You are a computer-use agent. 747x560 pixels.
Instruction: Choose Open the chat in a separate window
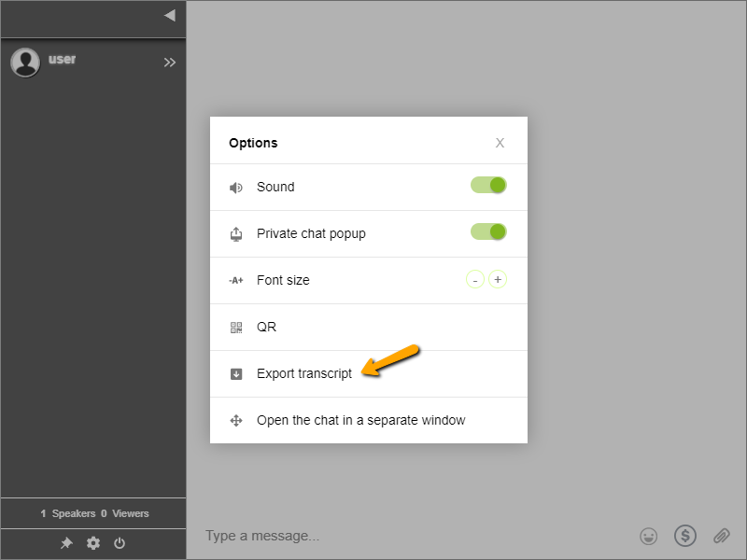361,420
